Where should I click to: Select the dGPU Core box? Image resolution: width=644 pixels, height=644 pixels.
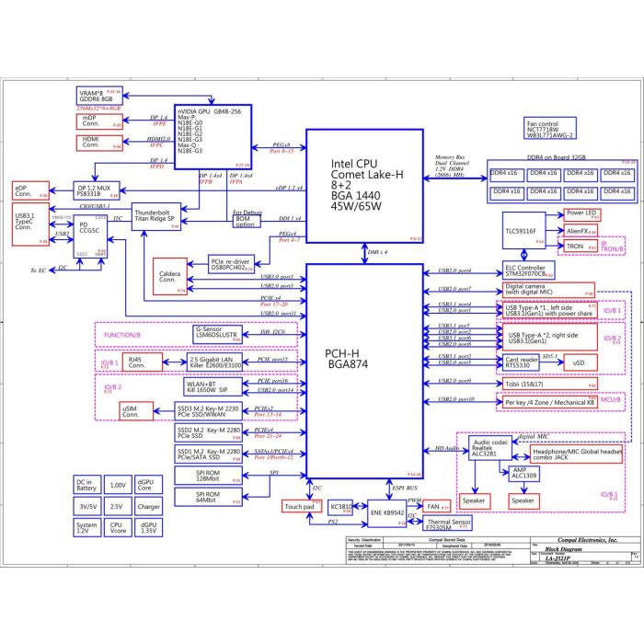click(x=148, y=485)
